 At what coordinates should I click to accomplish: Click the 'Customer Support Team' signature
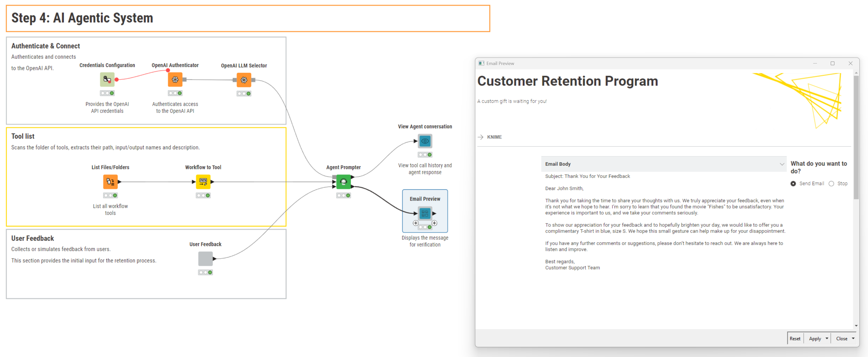pyautogui.click(x=572, y=268)
